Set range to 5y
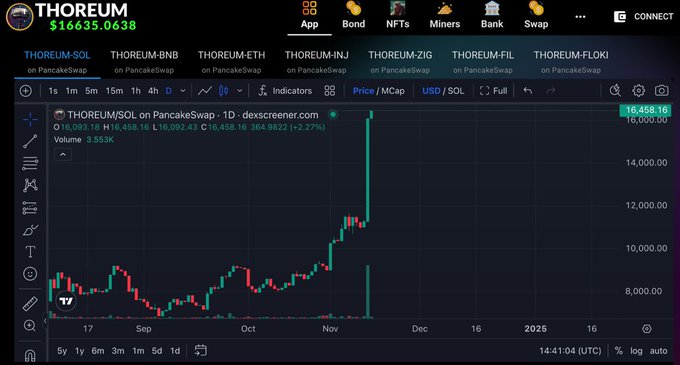This screenshot has height=365, width=680. [x=62, y=351]
